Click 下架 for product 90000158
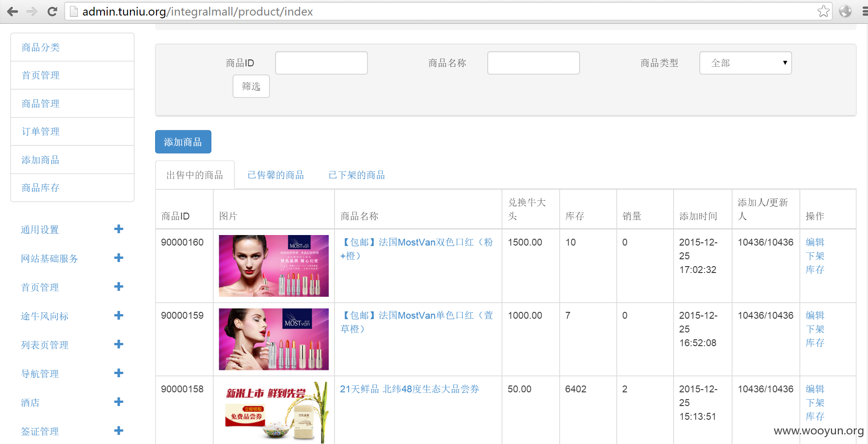This screenshot has height=444, width=868. point(815,403)
